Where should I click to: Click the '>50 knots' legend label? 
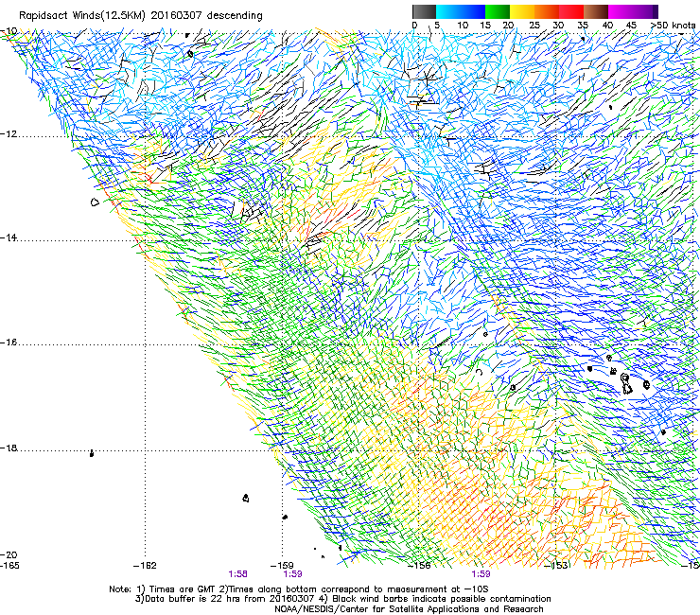pos(674,26)
